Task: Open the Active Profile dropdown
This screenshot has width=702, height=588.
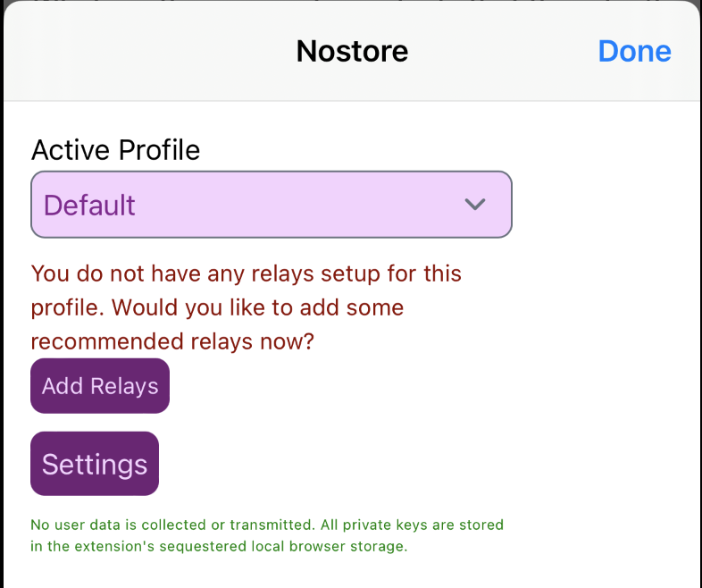Action: point(271,205)
